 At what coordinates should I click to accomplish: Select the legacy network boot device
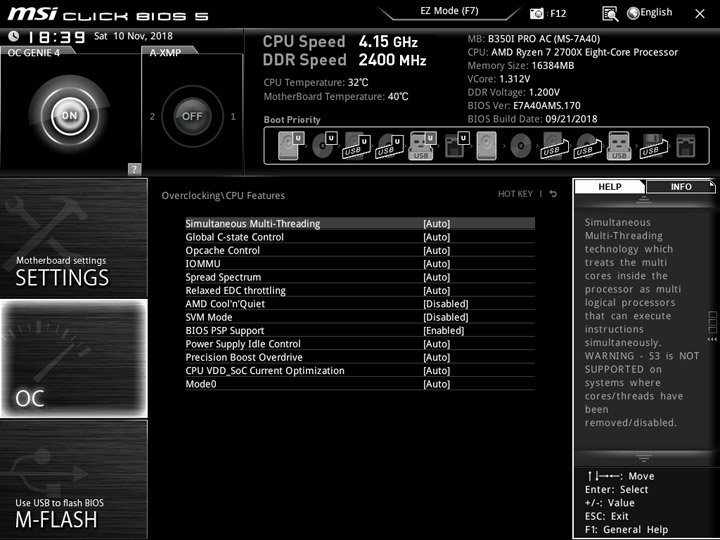click(x=686, y=146)
